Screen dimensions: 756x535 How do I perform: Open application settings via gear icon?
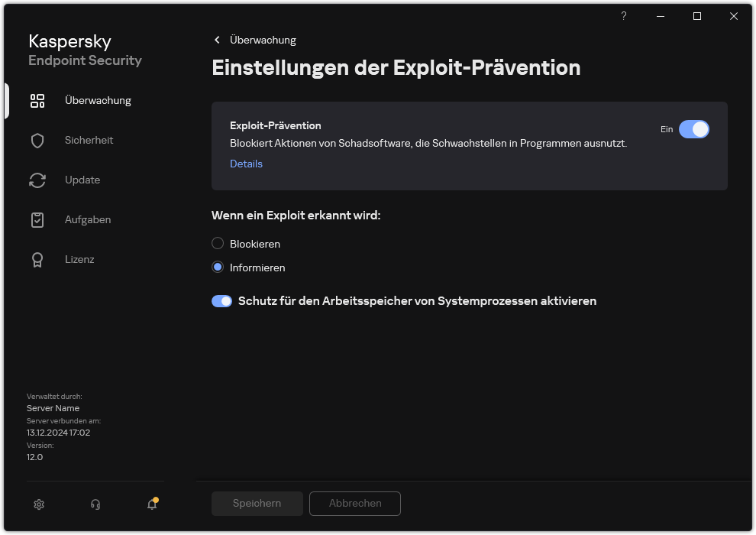pyautogui.click(x=39, y=504)
